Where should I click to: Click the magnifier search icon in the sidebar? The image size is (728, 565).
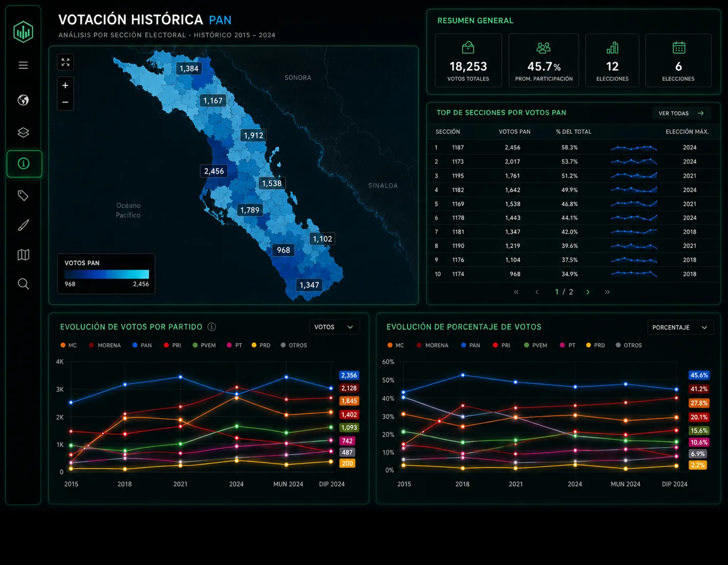(x=23, y=284)
